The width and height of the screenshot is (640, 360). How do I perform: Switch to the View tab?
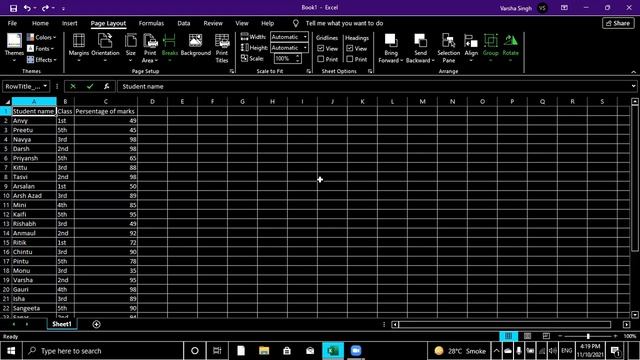[x=242, y=23]
